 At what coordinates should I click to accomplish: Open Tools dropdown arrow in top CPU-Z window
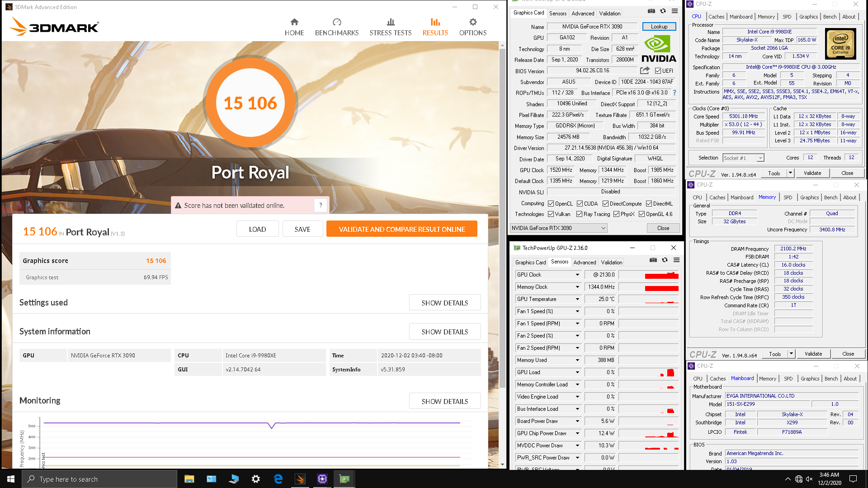point(790,173)
